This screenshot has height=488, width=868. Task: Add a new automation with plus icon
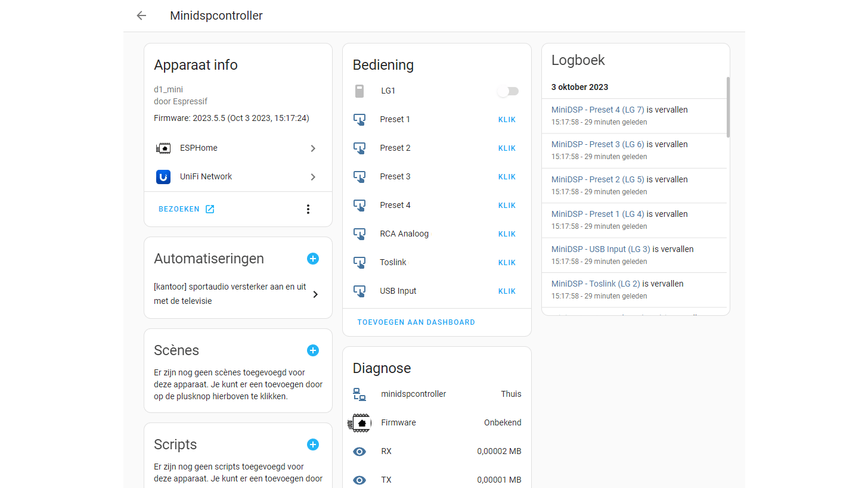click(x=313, y=259)
